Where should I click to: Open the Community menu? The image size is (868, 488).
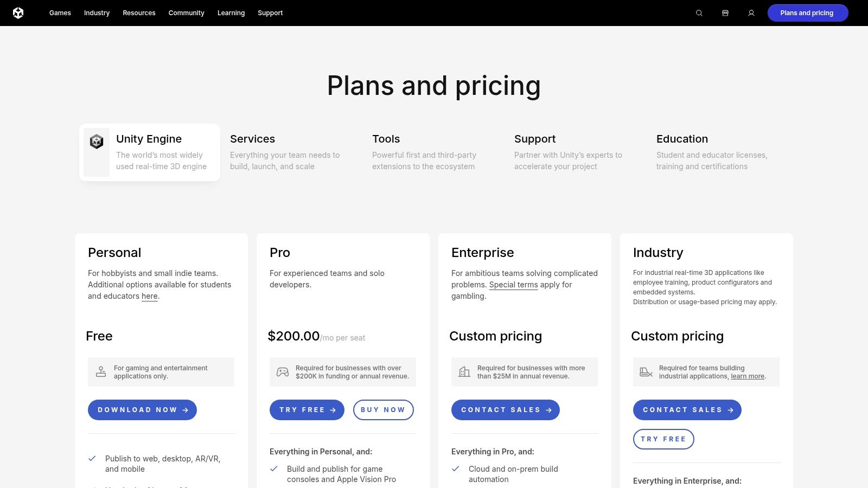click(186, 12)
